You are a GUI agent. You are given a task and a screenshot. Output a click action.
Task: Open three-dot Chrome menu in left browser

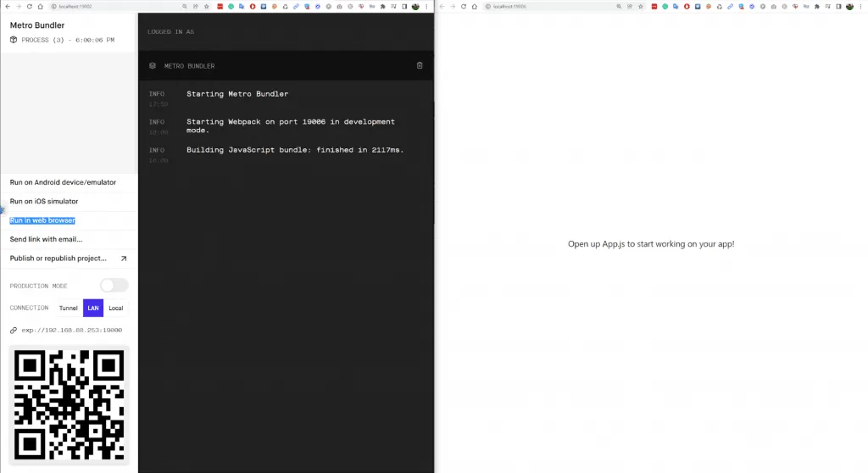[x=426, y=7]
